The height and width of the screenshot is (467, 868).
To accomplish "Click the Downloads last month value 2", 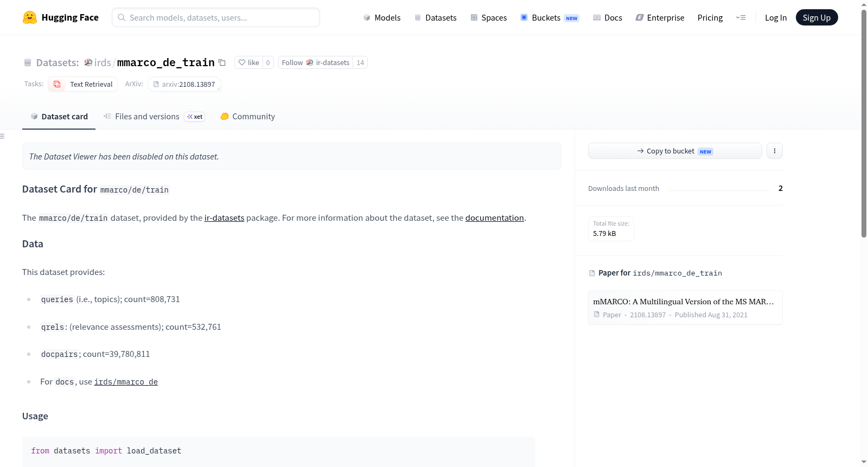I will click(x=780, y=188).
